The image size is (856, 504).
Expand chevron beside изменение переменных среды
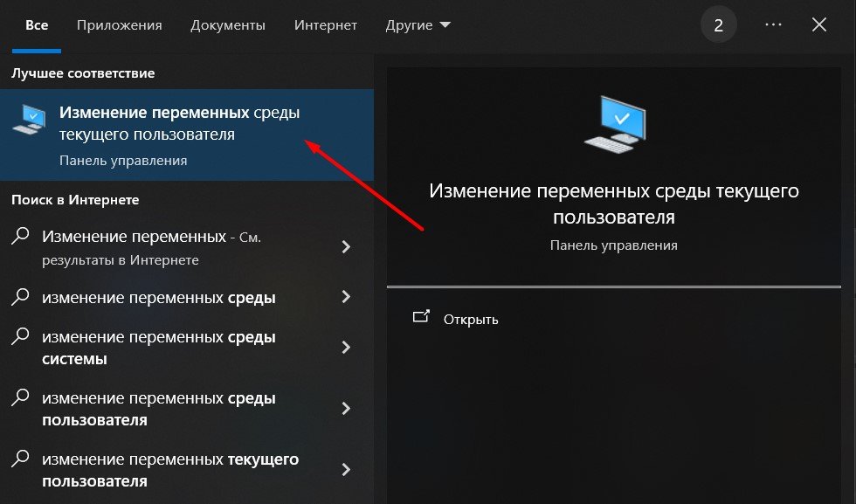point(346,296)
